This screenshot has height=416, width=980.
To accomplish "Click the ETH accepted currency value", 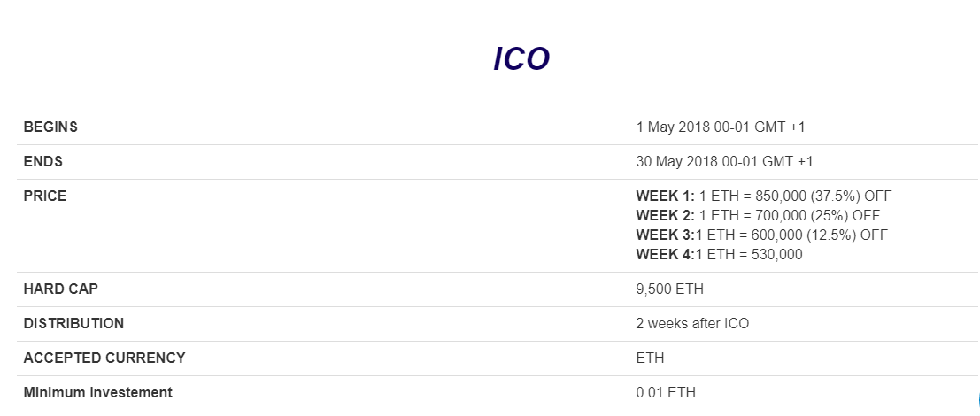I will click(650, 358).
